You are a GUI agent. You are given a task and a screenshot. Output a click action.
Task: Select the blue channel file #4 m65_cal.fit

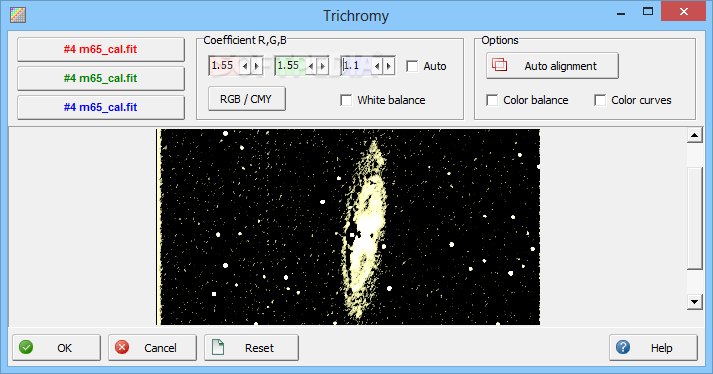tap(101, 107)
